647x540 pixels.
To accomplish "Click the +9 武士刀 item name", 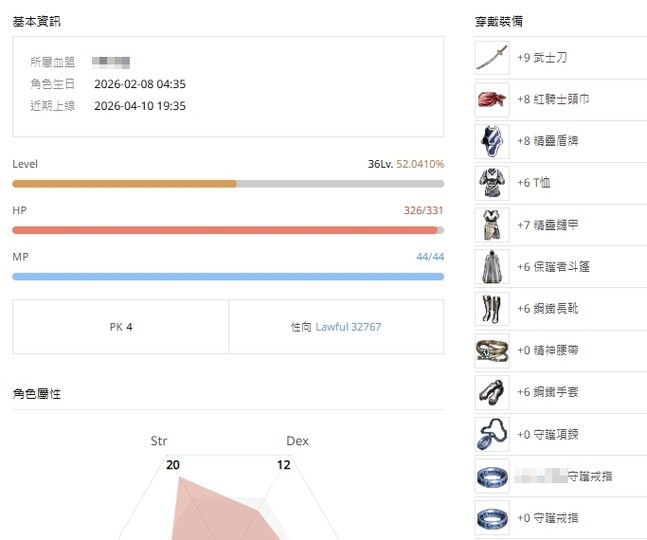I will coord(542,59).
